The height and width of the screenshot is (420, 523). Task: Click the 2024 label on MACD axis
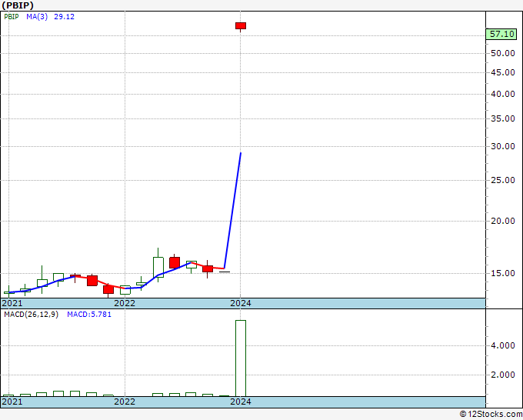tap(241, 402)
